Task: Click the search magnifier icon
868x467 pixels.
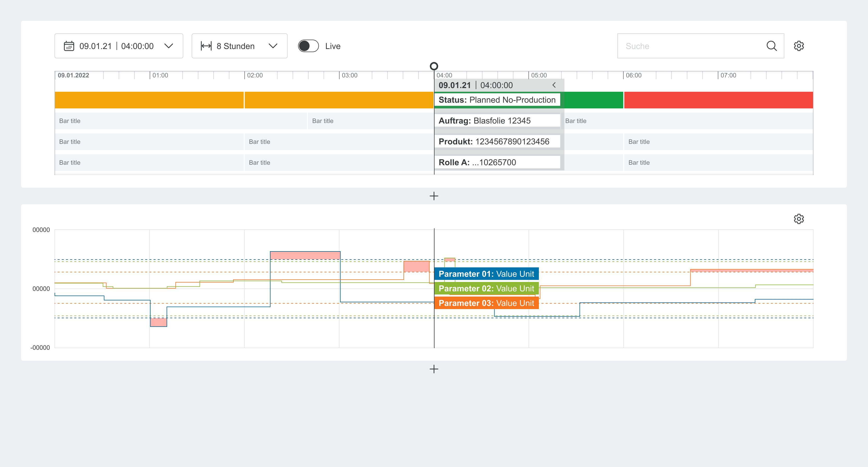Action: tap(771, 46)
